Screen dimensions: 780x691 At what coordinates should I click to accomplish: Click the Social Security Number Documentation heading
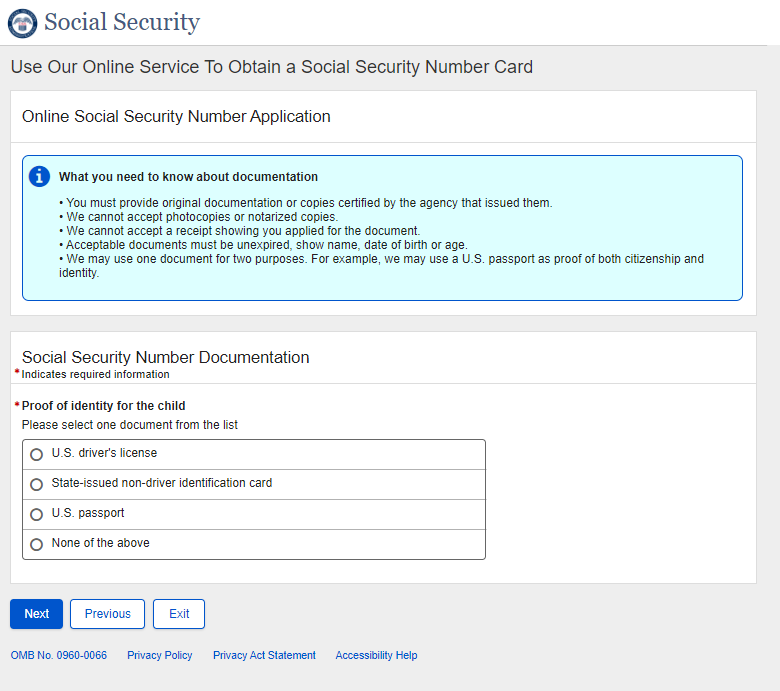point(166,357)
